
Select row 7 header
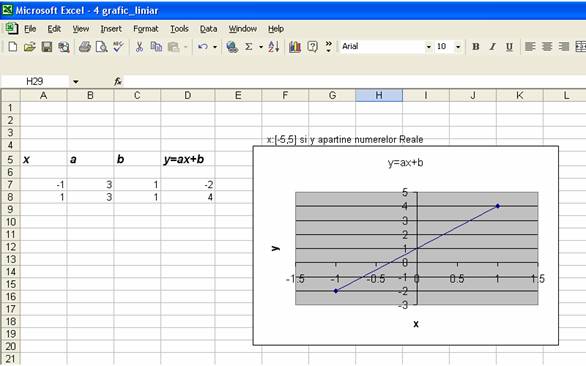coord(10,185)
